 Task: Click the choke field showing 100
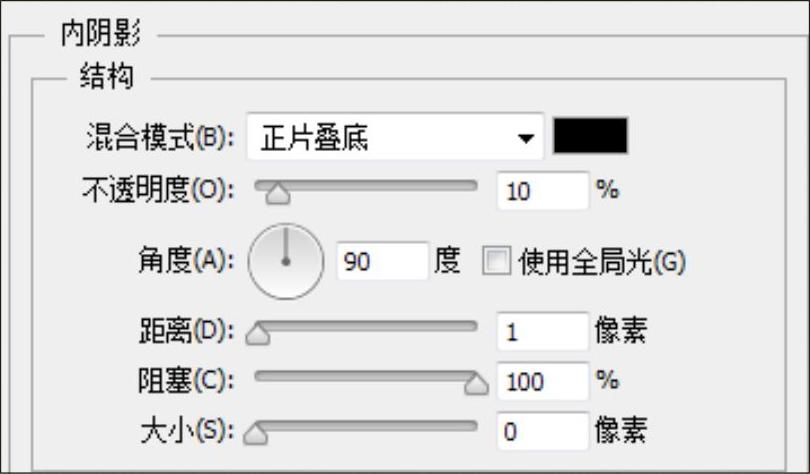[x=541, y=381]
